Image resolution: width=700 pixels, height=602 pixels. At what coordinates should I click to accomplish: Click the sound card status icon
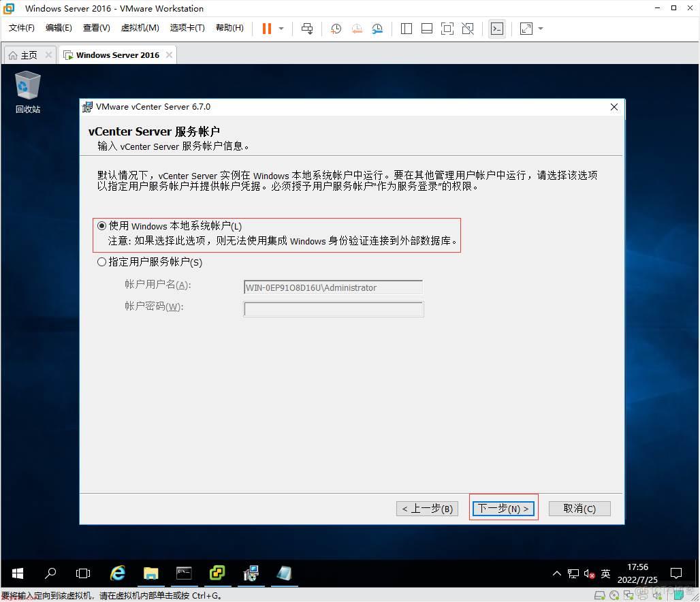658,595
